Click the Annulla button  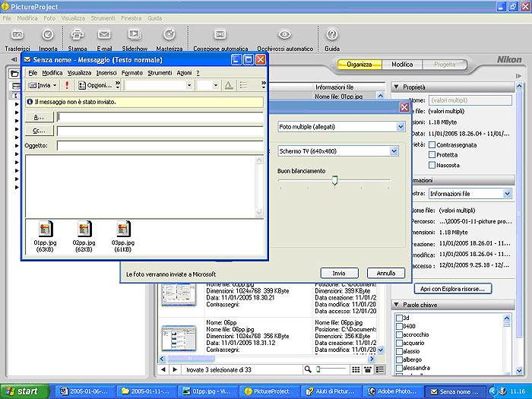pos(386,273)
